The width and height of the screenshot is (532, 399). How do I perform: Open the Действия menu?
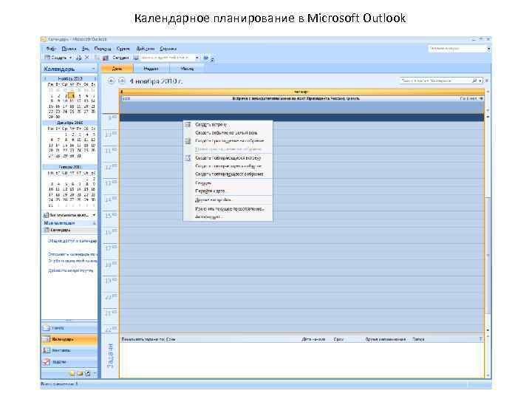click(x=146, y=49)
